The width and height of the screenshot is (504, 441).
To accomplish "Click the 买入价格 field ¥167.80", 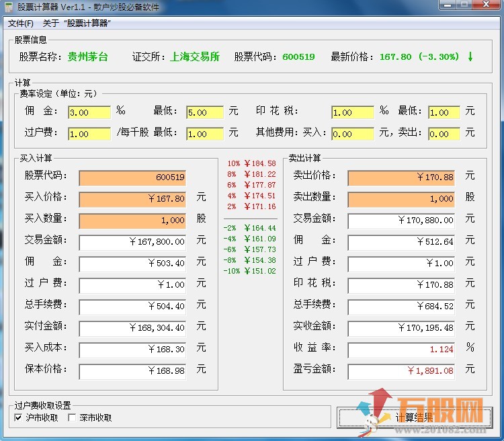I will (132, 199).
